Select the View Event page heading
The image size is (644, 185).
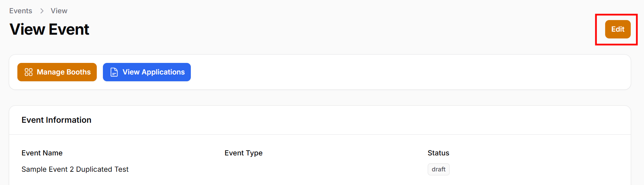pos(49,29)
